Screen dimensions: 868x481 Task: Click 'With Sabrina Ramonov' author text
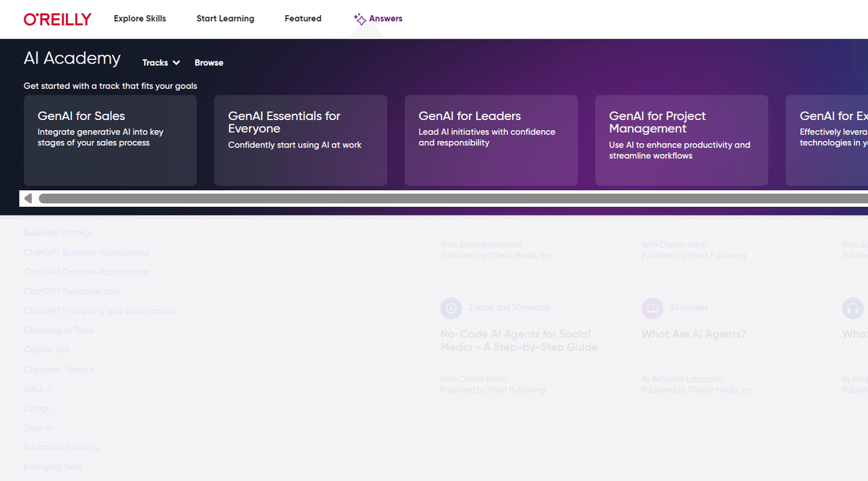[481, 245]
